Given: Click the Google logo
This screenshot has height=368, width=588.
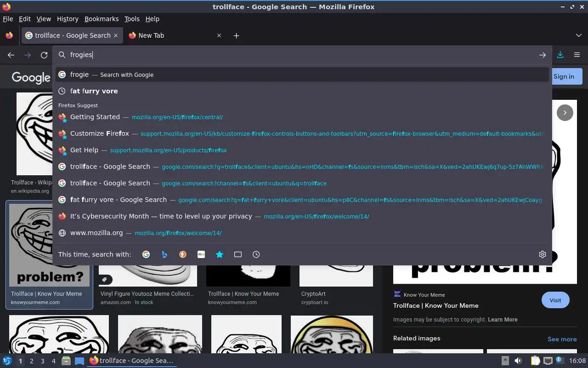Looking at the screenshot, I should (31, 77).
